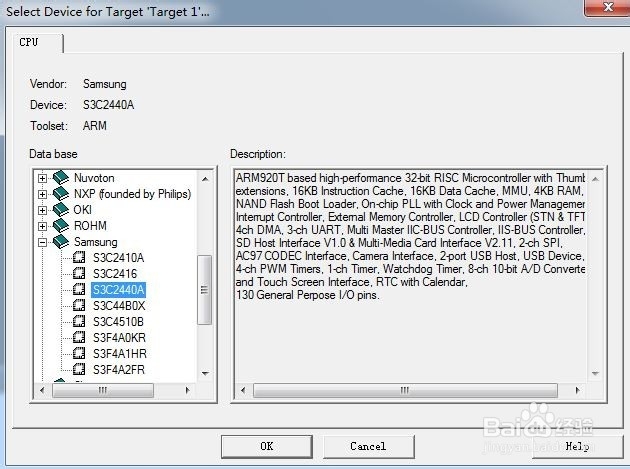
Task: Expand the OKI vendor node
Action: point(43,210)
